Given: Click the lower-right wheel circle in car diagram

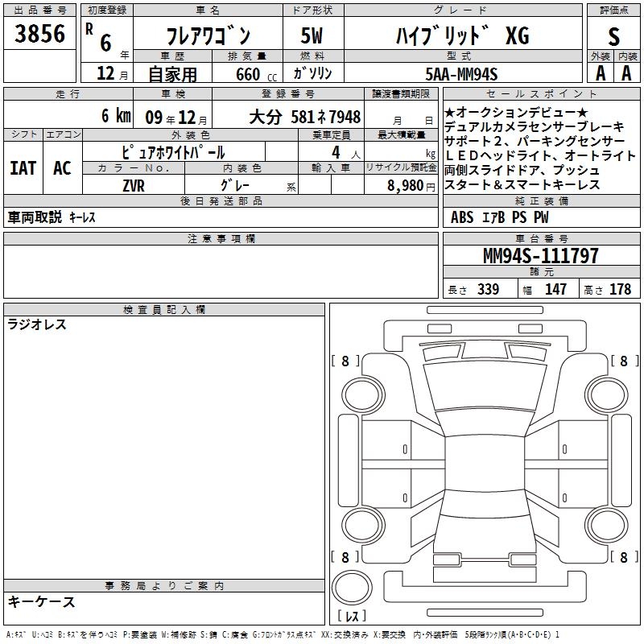Looking at the screenshot, I should point(606,524).
